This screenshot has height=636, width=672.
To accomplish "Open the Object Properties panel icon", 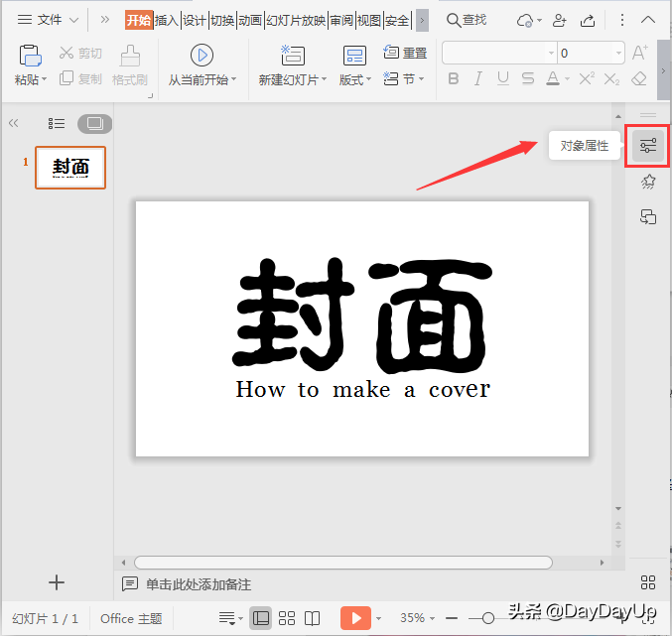I will point(648,146).
